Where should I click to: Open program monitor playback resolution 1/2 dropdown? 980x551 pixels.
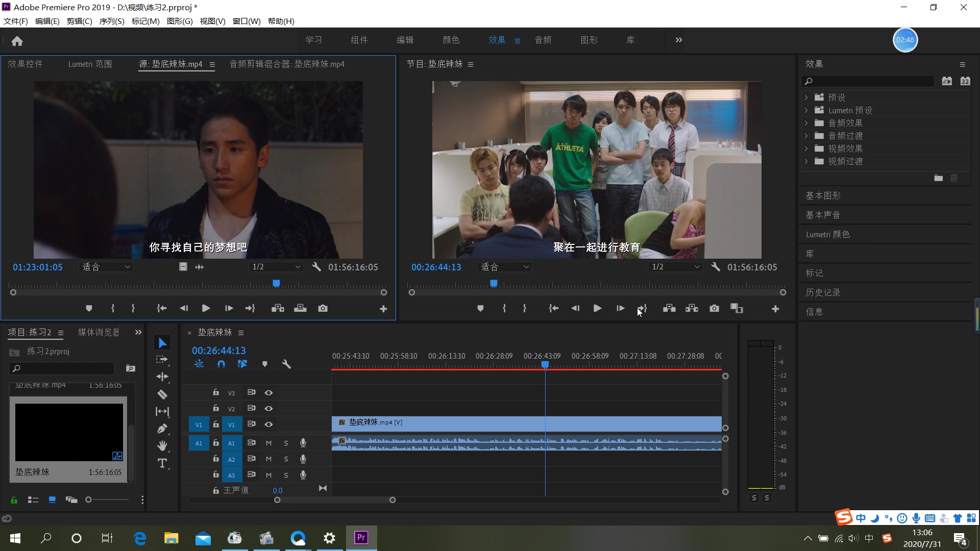tap(675, 267)
